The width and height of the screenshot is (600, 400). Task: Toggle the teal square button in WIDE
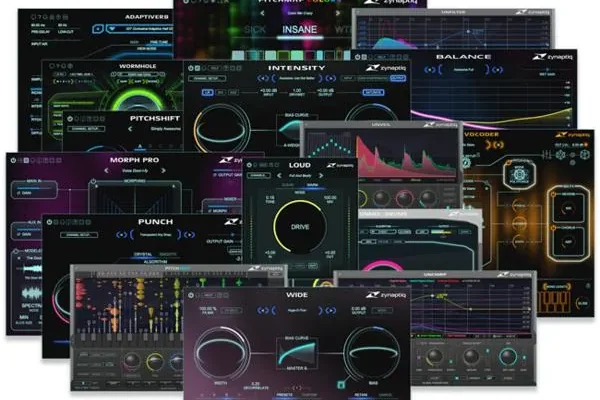pos(341,384)
